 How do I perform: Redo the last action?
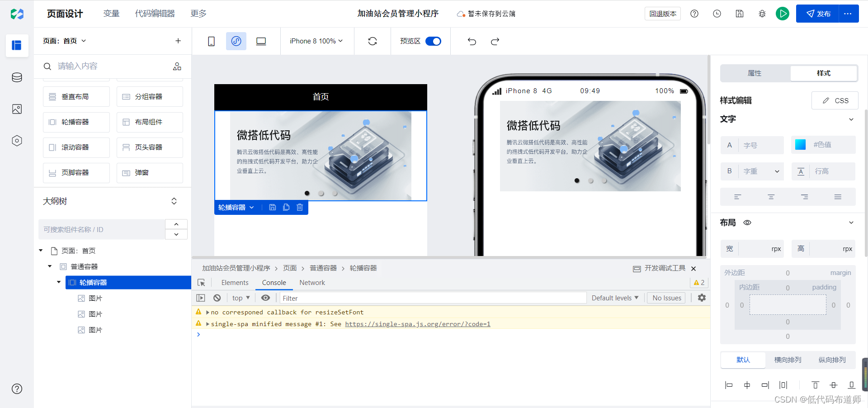(x=495, y=41)
